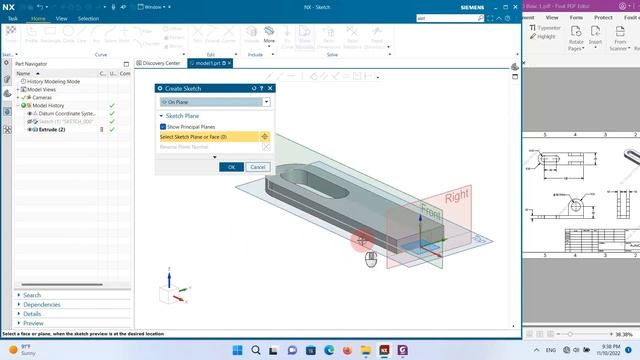Open the Assembly Navigator sidebar icon

pos(7,79)
